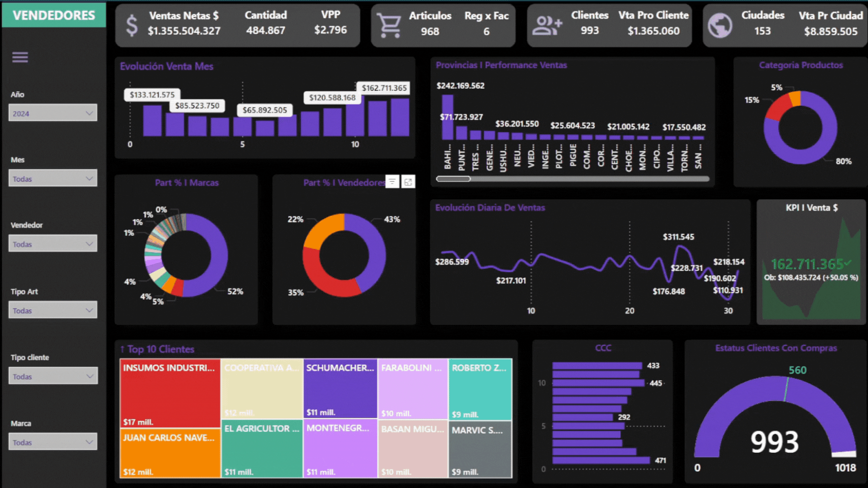
Task: Click the drill-up arrow beside Top 10 Clientes
Action: click(122, 349)
